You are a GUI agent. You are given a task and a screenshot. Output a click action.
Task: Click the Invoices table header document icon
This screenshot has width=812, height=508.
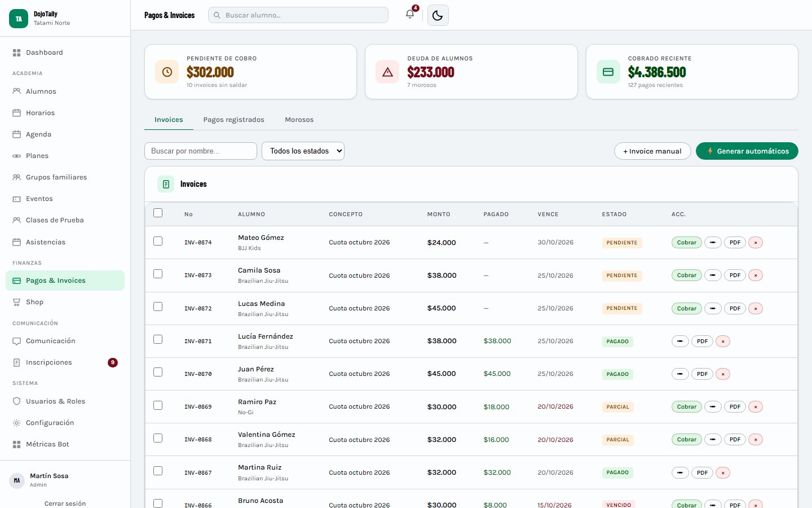[166, 184]
